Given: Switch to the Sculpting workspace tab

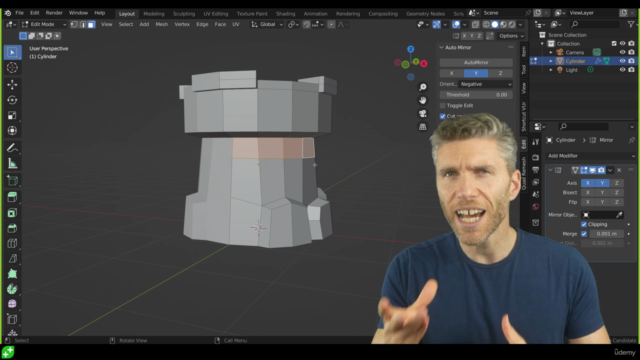Looking at the screenshot, I should [184, 14].
